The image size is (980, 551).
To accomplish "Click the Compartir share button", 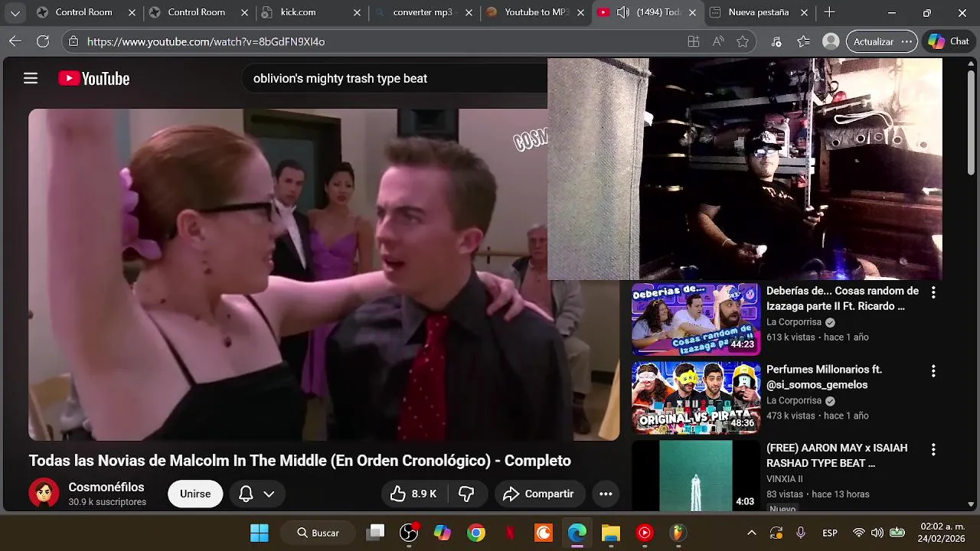I will 539,494.
